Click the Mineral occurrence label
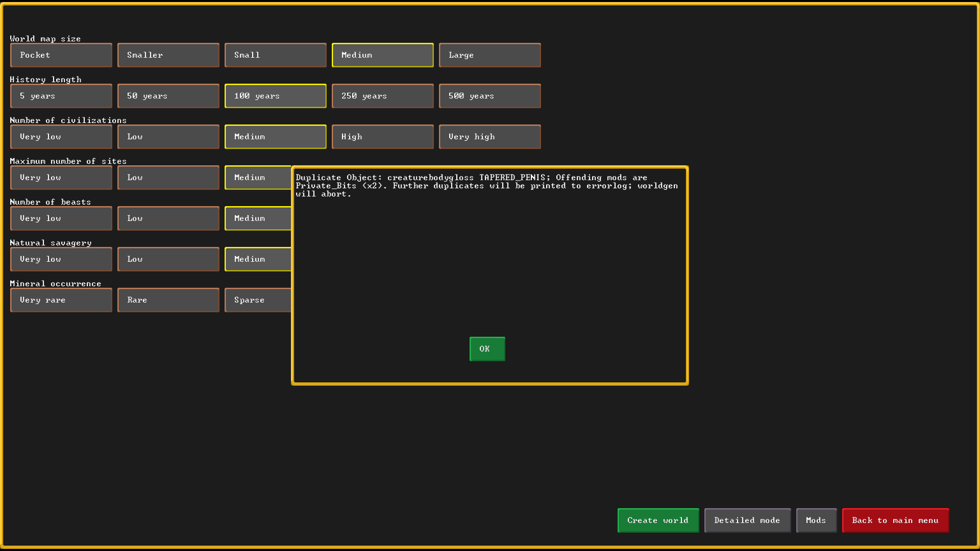980x551 pixels. tap(56, 284)
